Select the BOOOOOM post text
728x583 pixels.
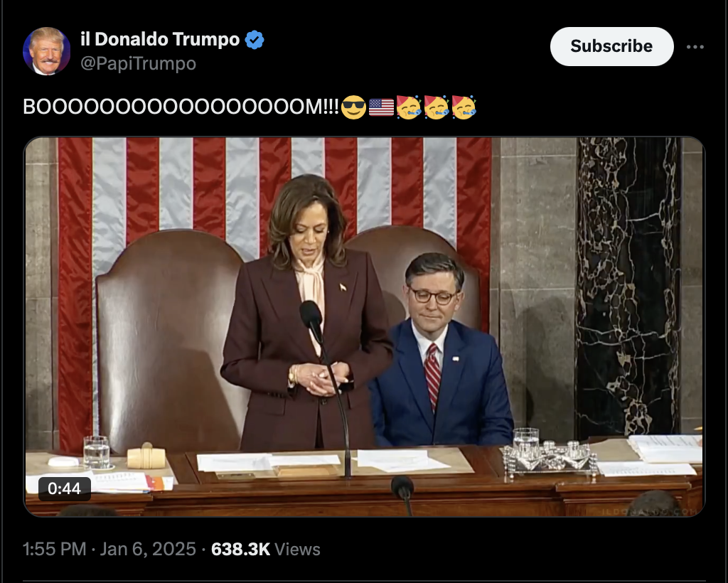click(x=181, y=107)
